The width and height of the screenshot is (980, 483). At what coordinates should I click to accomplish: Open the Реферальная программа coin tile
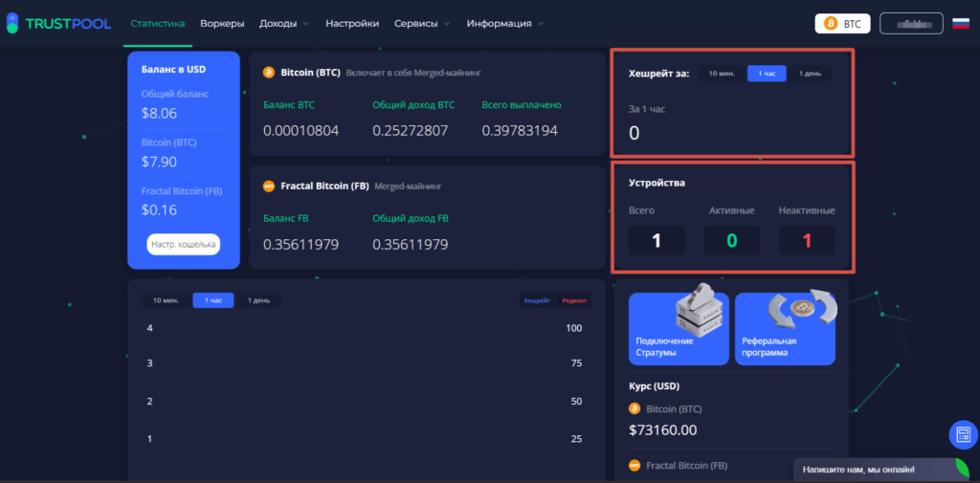pos(785,328)
